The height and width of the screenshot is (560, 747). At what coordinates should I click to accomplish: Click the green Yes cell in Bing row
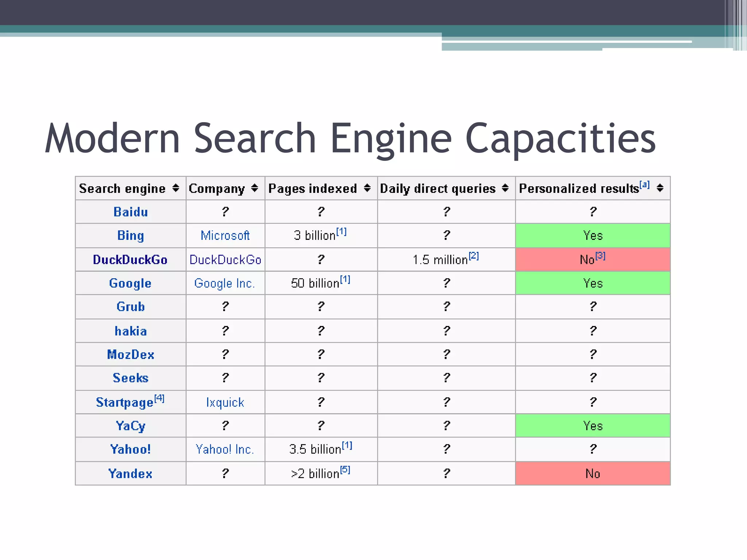pyautogui.click(x=593, y=236)
